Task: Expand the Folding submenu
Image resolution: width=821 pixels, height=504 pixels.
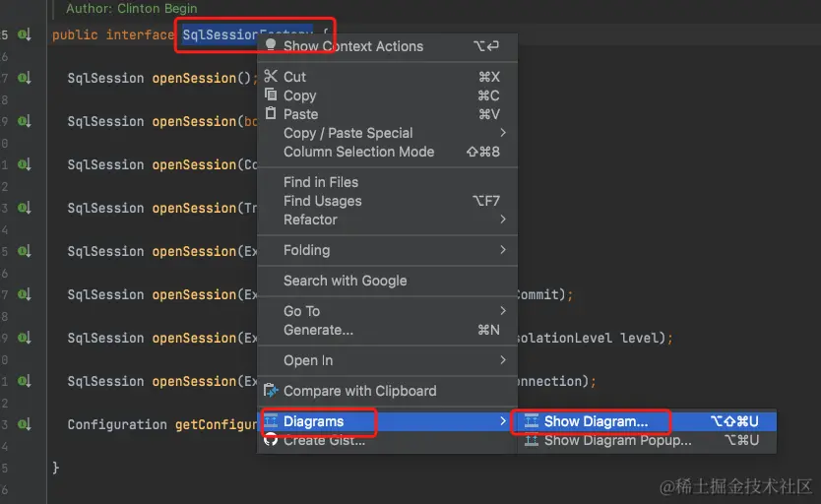Action: click(388, 250)
